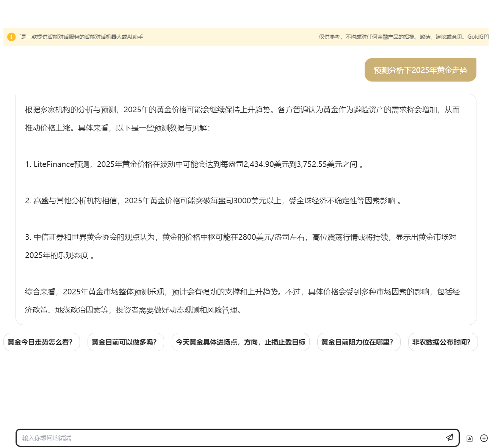Click the 高盛 3000美元 forecast line
The width and height of the screenshot is (495, 448).
[x=212, y=201]
